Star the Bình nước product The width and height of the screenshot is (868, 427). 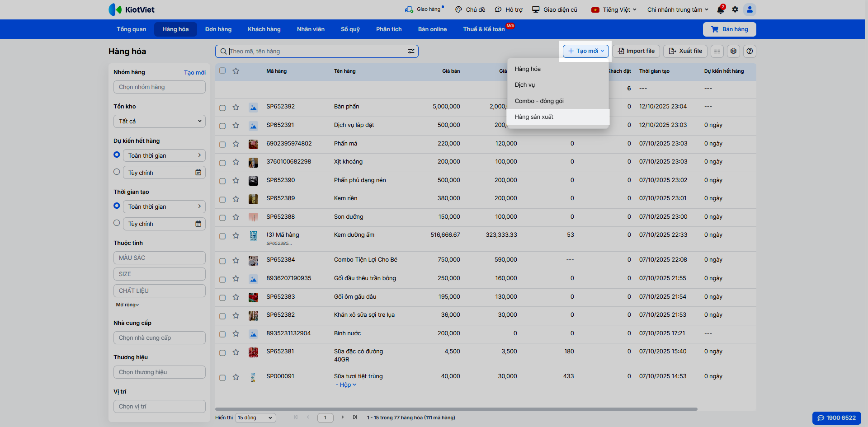(x=236, y=333)
